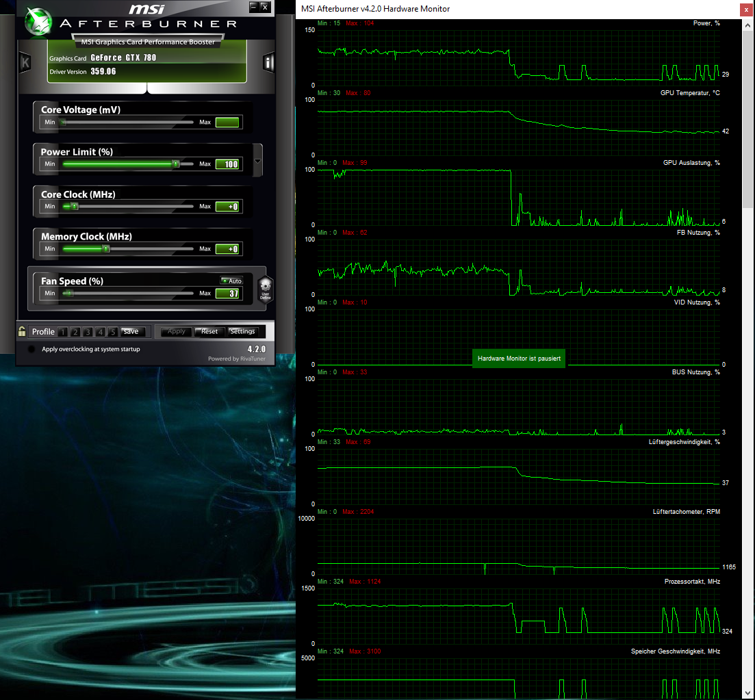Click the Core Voltage slider track
755x700 pixels.
click(x=127, y=122)
